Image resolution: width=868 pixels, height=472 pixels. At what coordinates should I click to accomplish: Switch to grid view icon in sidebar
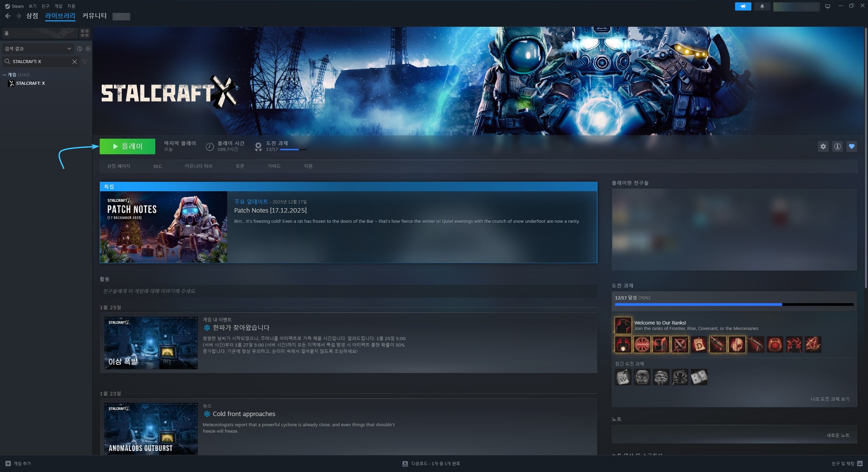[x=85, y=33]
